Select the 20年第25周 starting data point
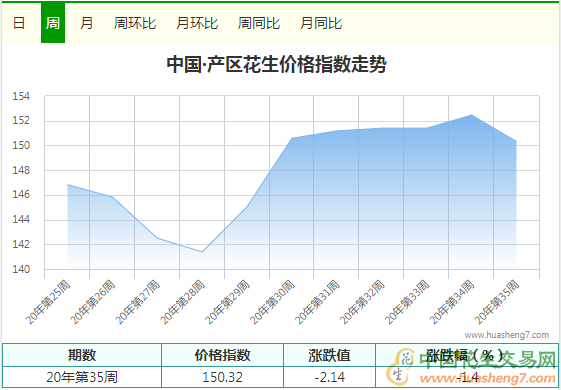This screenshot has width=561, height=390. 67,185
